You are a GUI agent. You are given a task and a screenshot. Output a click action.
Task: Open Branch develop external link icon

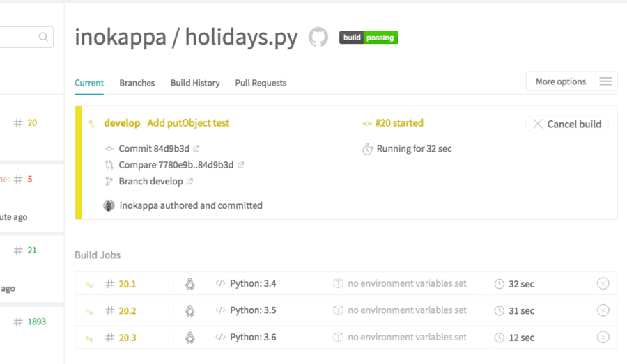point(190,182)
